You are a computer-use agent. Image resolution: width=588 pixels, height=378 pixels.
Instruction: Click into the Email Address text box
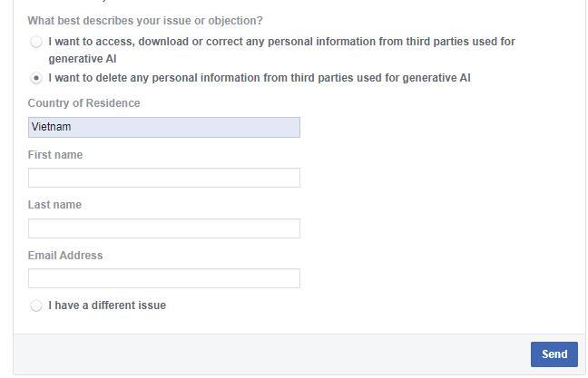163,278
